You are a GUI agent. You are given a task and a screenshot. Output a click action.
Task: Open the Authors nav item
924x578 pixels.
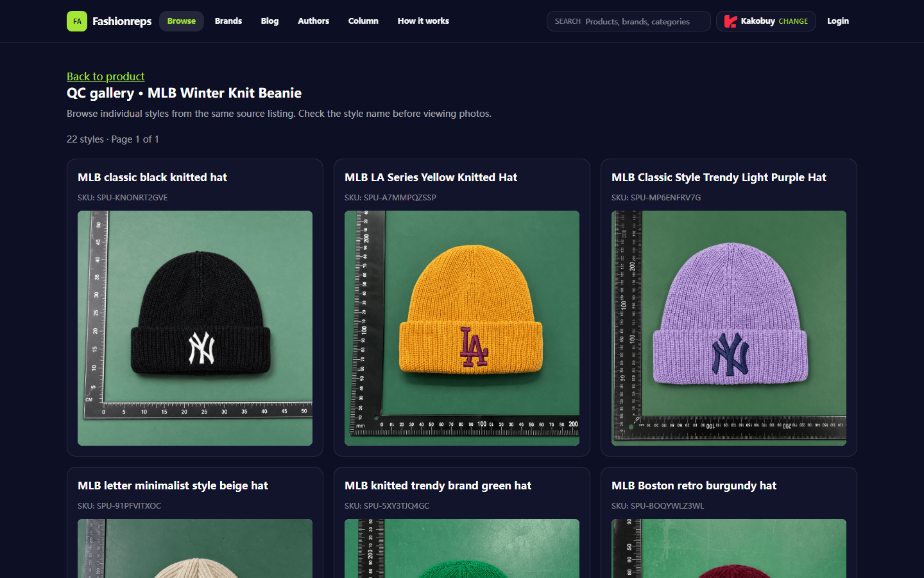[x=313, y=21]
